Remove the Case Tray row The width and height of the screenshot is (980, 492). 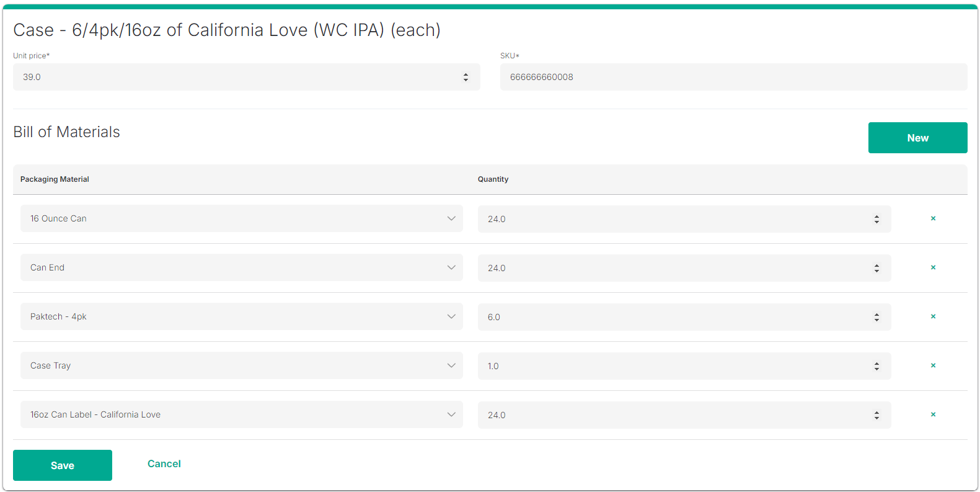(x=933, y=365)
